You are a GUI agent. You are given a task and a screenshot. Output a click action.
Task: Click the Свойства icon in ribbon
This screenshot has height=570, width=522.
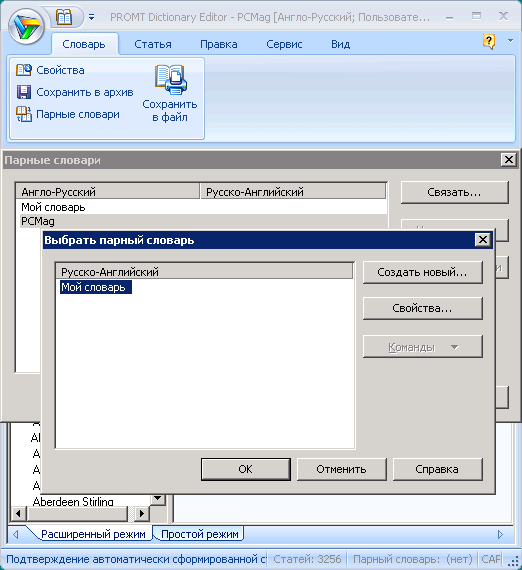click(24, 70)
